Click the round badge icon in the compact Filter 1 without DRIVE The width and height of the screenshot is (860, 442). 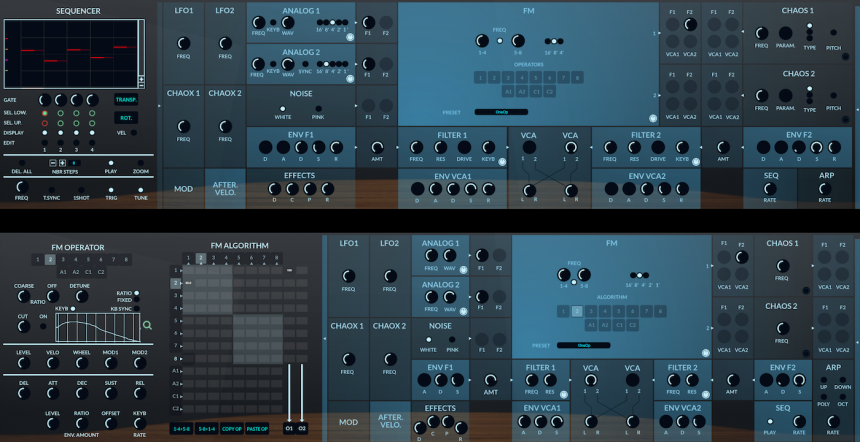tap(563, 394)
